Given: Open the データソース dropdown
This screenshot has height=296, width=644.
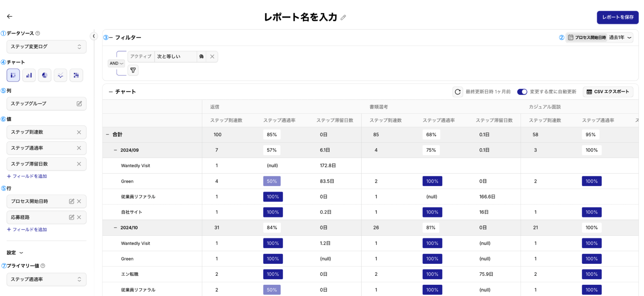Looking at the screenshot, I should (46, 47).
